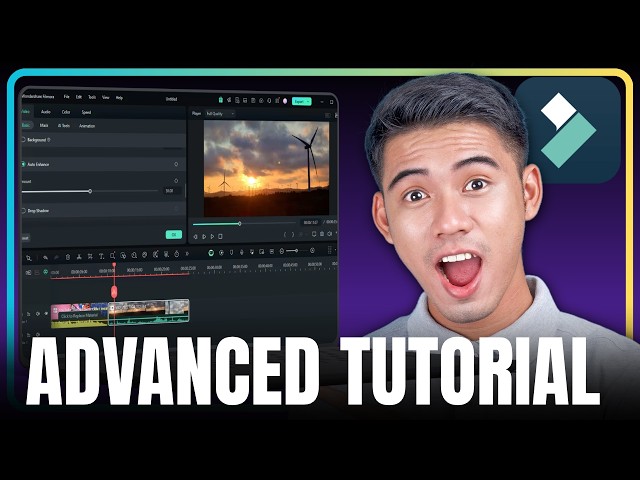Click the marker icon in timeline toolbar

click(231, 253)
